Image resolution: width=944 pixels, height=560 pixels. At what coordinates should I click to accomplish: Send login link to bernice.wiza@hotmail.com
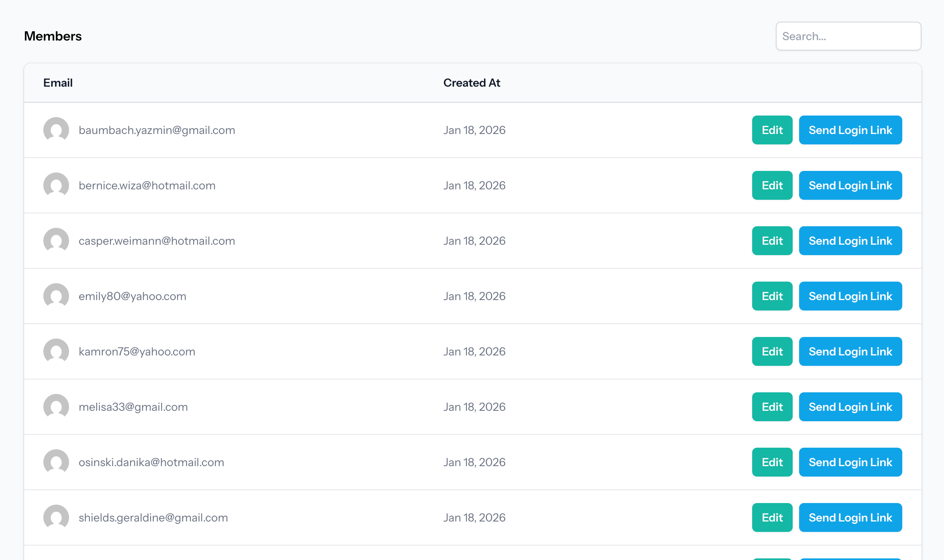tap(850, 185)
